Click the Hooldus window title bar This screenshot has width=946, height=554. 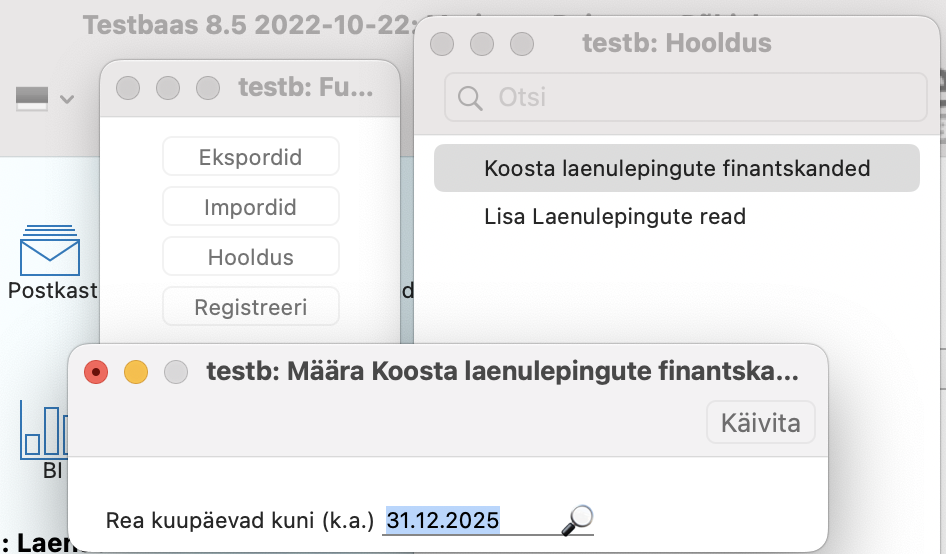(x=676, y=43)
